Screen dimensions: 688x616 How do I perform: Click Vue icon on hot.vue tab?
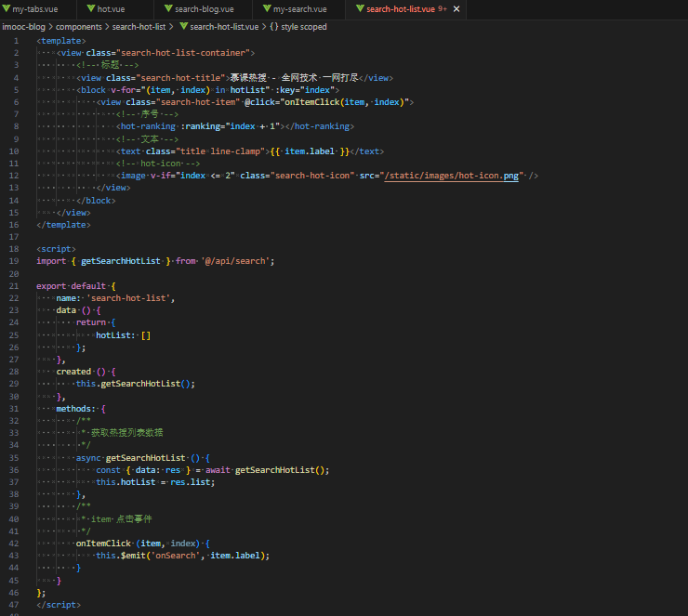tap(91, 8)
